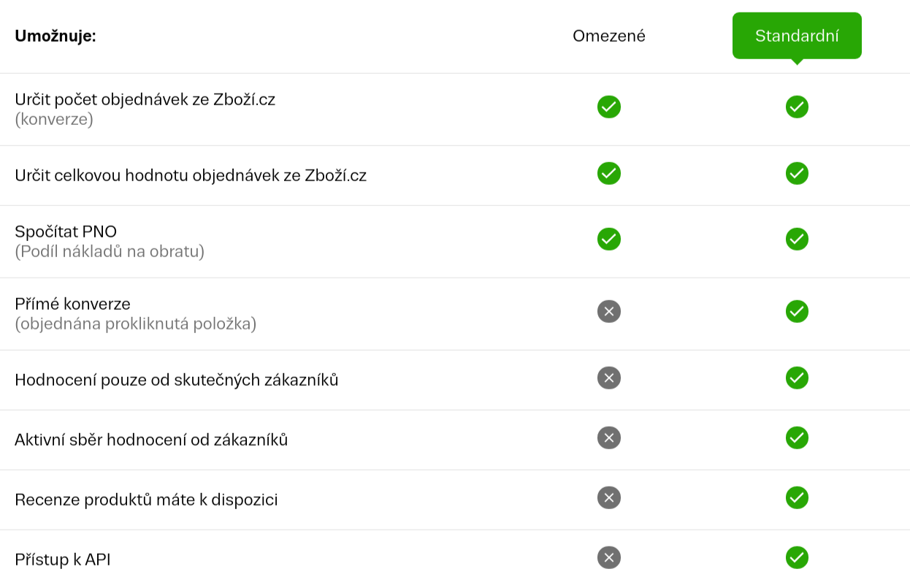Click grey cross for Aktivní sběr hodnocení

609,438
